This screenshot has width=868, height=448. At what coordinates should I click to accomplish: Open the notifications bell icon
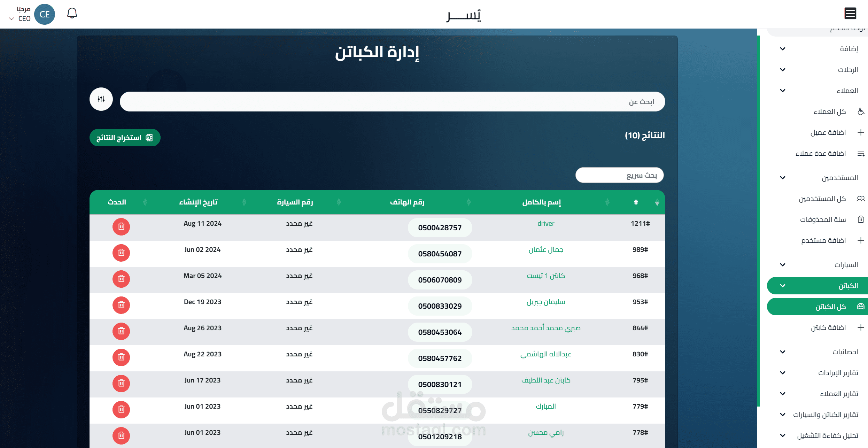click(72, 14)
